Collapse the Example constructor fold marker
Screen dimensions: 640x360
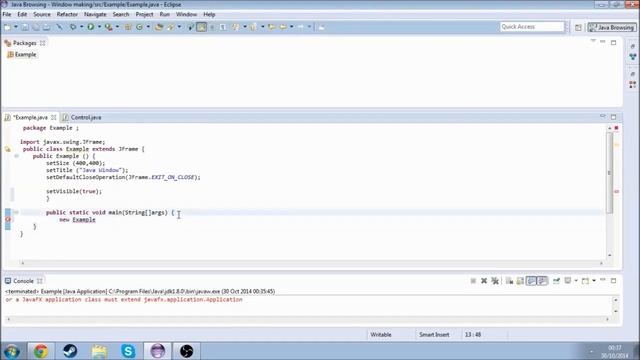click(16, 156)
